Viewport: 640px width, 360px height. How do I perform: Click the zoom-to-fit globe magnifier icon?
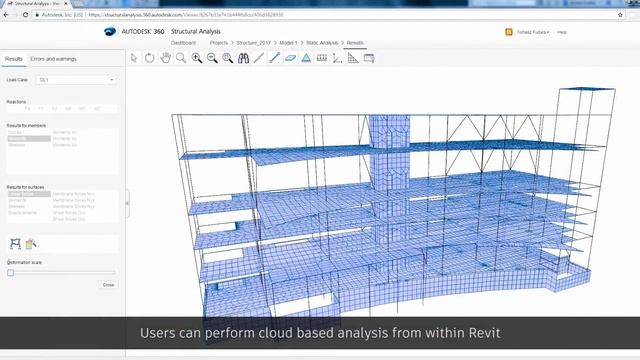point(228,58)
